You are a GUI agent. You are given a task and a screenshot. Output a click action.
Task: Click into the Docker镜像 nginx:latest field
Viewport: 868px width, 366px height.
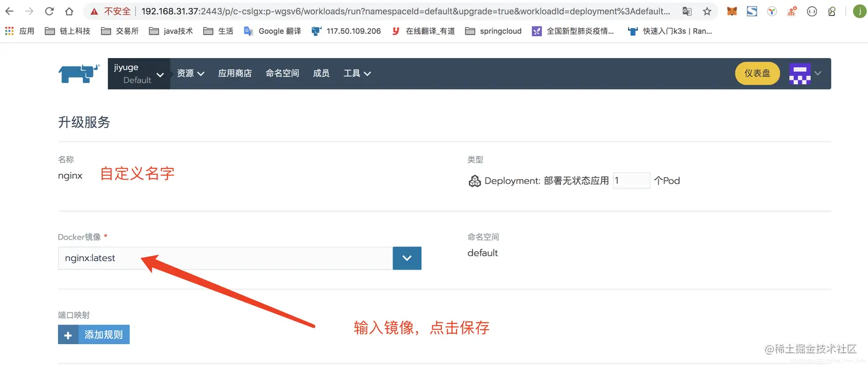(x=225, y=259)
